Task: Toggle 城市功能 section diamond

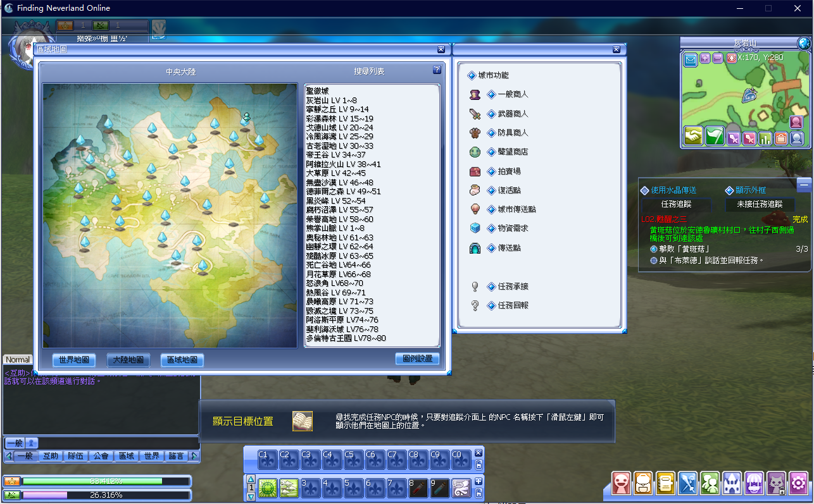Action: 471,75
